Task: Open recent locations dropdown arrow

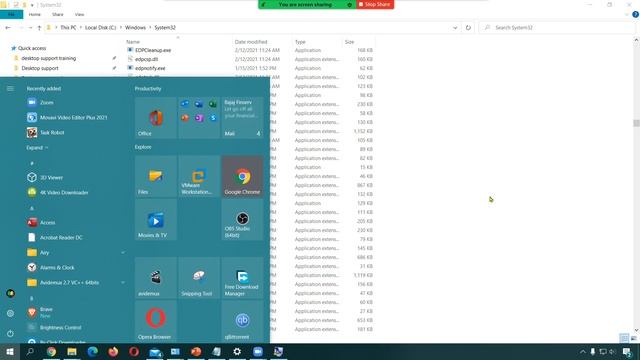Action: (x=30, y=28)
